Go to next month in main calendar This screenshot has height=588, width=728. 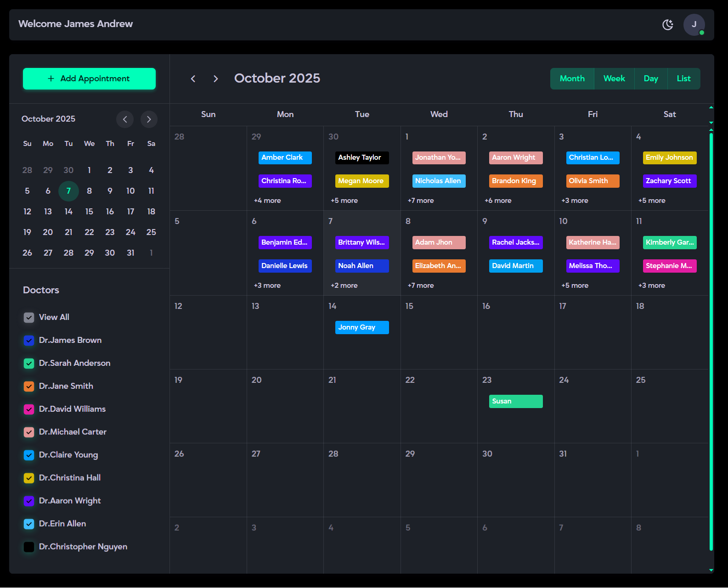click(x=215, y=79)
